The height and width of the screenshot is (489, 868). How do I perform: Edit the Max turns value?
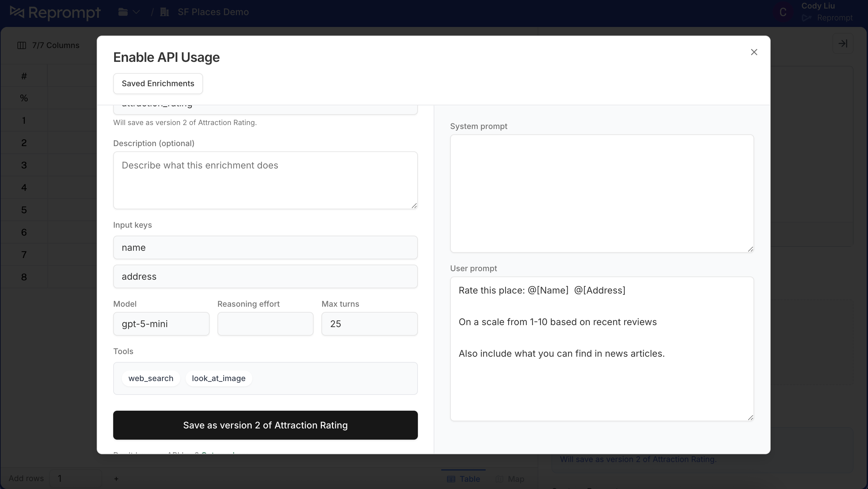369,323
